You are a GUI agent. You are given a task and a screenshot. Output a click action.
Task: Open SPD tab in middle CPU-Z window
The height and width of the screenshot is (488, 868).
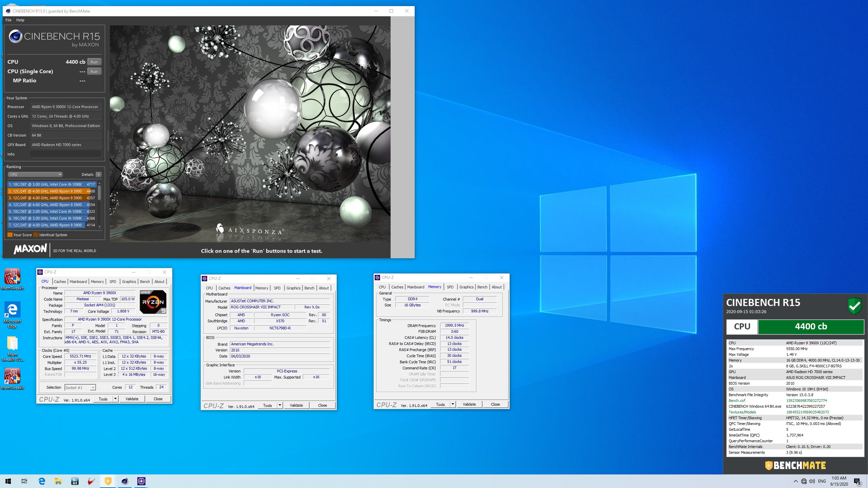point(277,288)
